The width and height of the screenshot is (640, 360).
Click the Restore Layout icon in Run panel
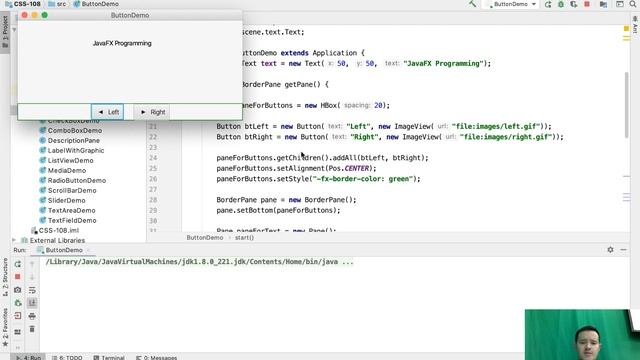[x=18, y=332]
